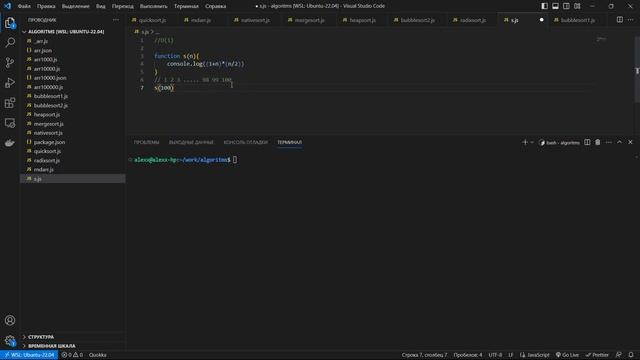Toggle bottom panel layout icon
The height and width of the screenshot is (360, 640).
[556, 6]
